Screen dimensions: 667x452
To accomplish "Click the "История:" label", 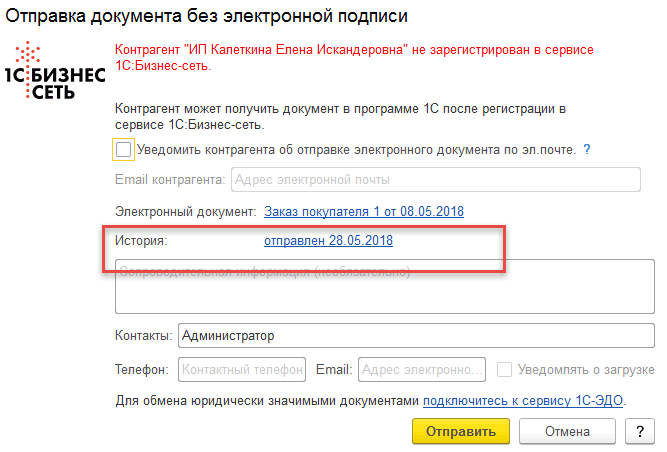I will [140, 241].
